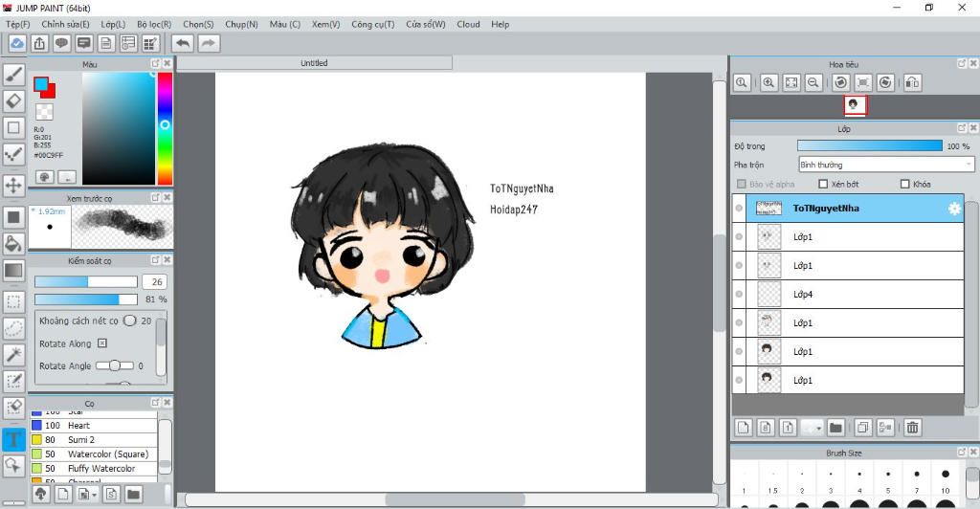Click the brush opacity slider showing 81%

coord(85,299)
